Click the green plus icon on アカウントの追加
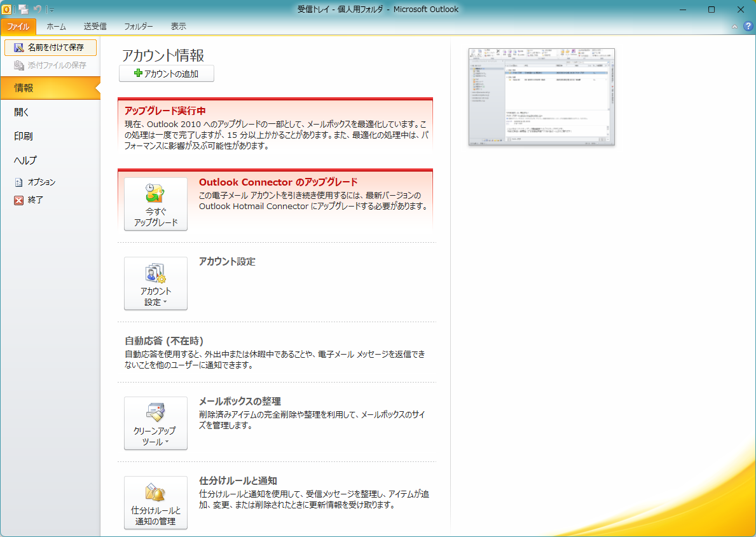Viewport: 756px width, 537px height. pos(138,73)
